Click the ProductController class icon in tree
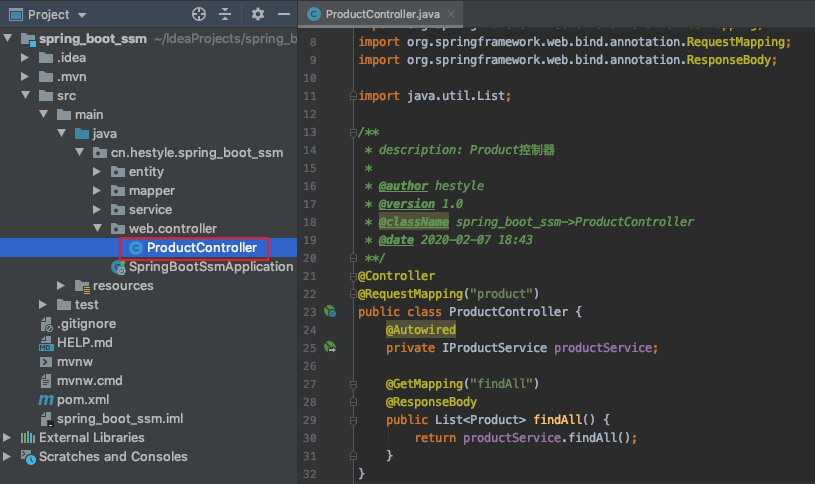Image resolution: width=815 pixels, height=484 pixels. (136, 248)
